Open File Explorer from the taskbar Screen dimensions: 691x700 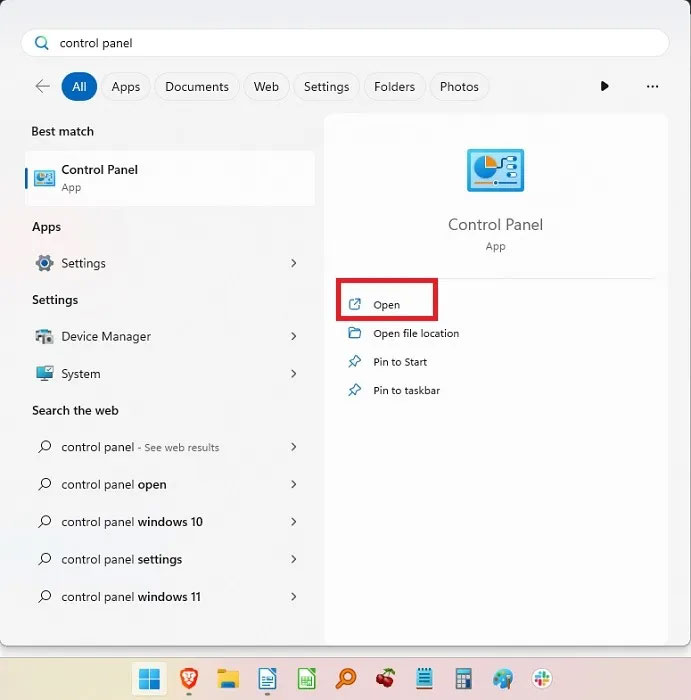click(228, 679)
